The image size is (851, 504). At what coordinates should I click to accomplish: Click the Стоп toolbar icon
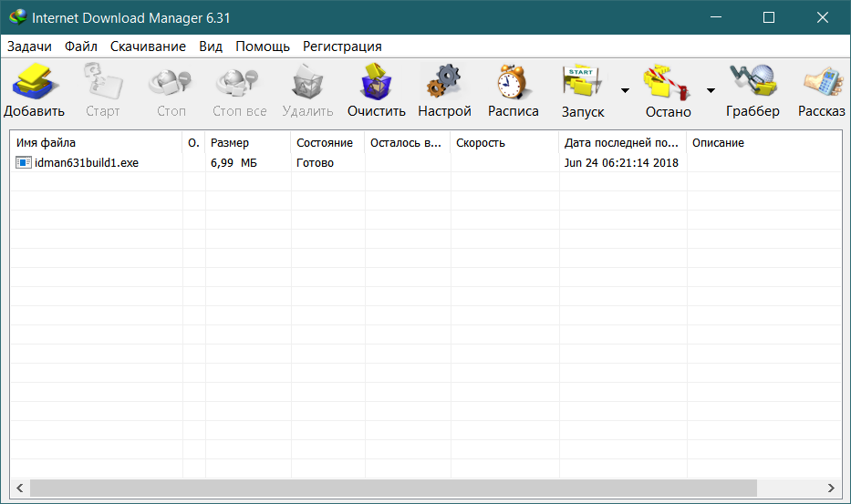click(171, 82)
